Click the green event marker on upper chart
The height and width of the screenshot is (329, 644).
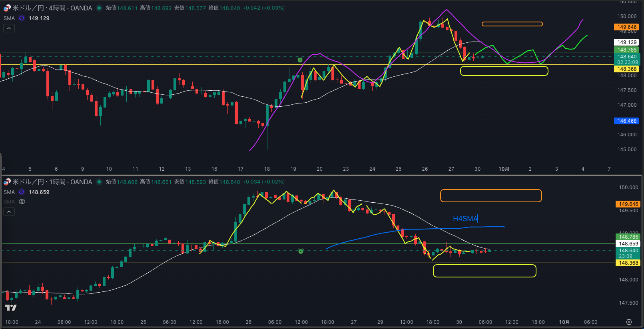300,60
